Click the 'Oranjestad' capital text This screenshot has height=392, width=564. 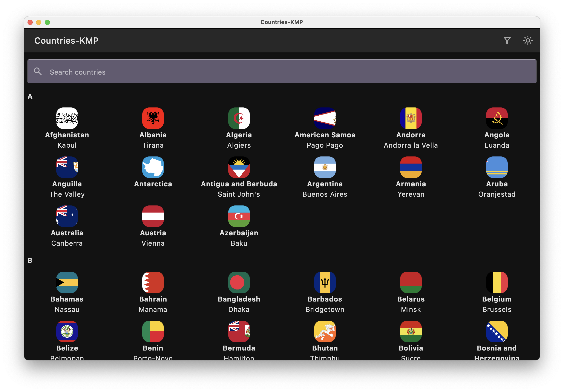point(497,194)
